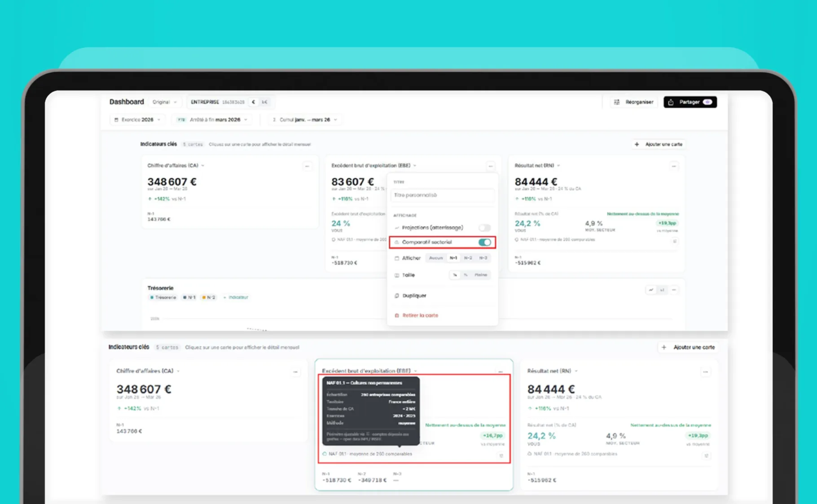Open more options on the Trésorerie card

pyautogui.click(x=674, y=290)
